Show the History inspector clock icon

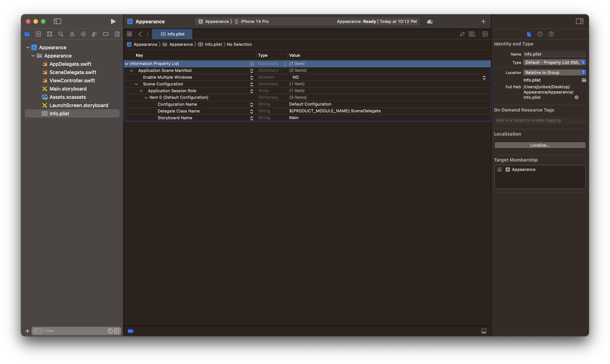pos(540,34)
